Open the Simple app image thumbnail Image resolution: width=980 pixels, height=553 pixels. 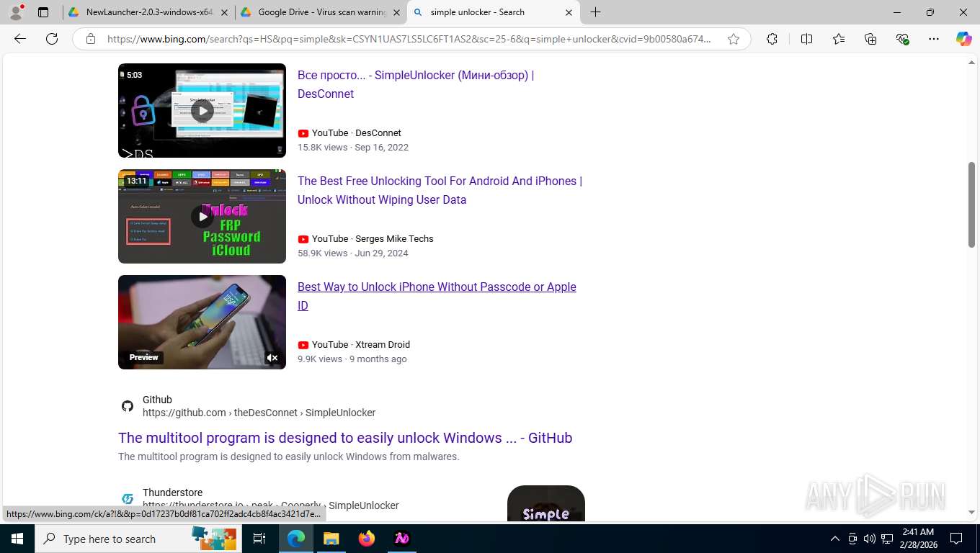click(546, 503)
